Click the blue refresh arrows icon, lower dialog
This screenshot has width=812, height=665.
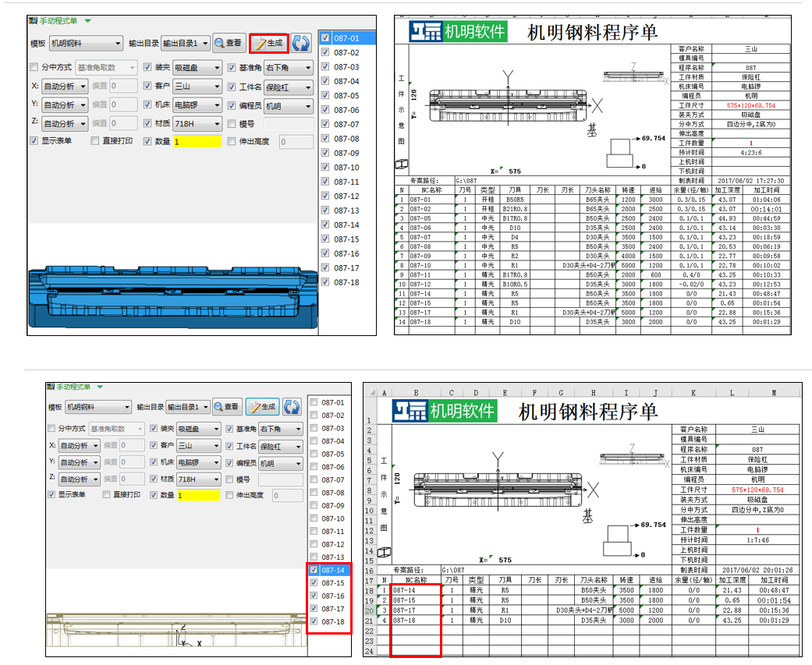[292, 407]
